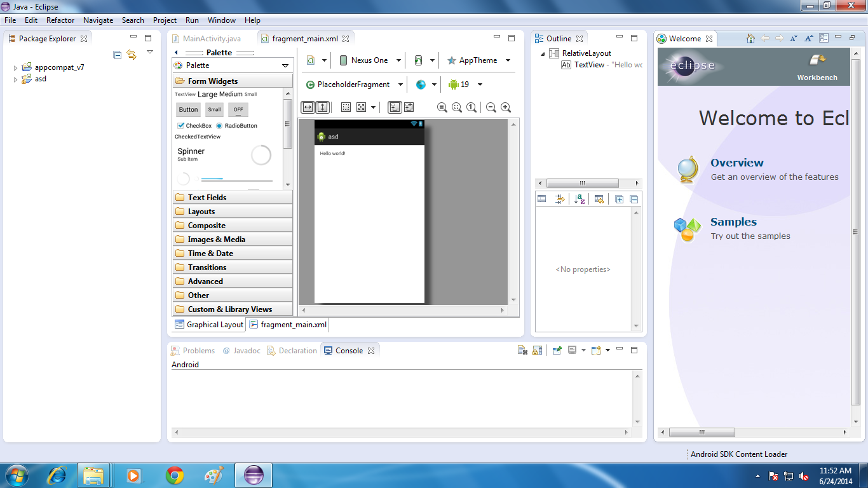The image size is (868, 488).
Task: Open the Navigate menu
Action: (x=98, y=20)
